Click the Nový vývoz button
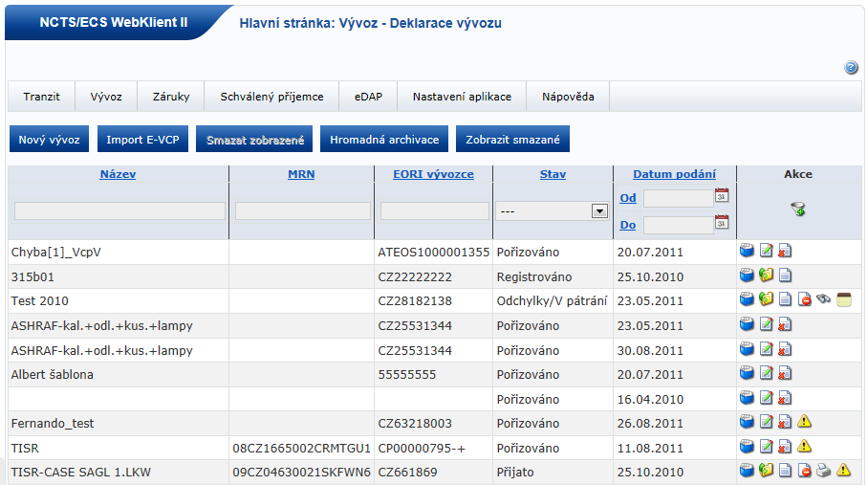 click(x=50, y=140)
